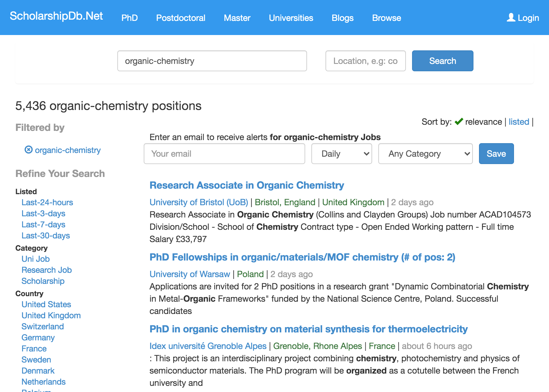This screenshot has width=549, height=392.
Task: Sort results by listed
Action: 519,122
